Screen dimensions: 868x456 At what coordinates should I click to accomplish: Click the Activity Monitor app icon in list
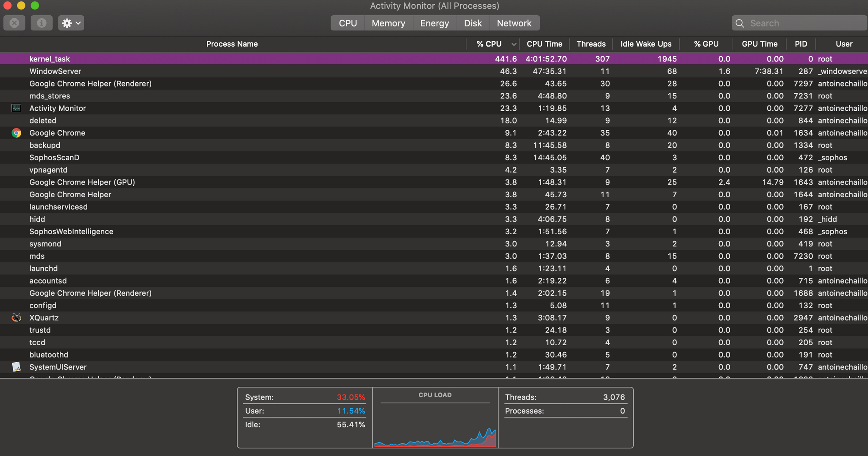pyautogui.click(x=16, y=108)
